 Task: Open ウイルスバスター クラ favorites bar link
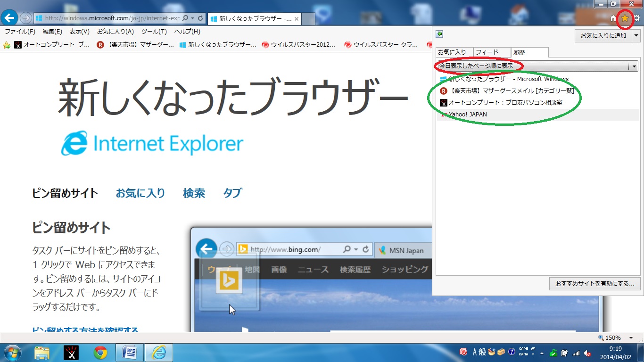(x=381, y=45)
